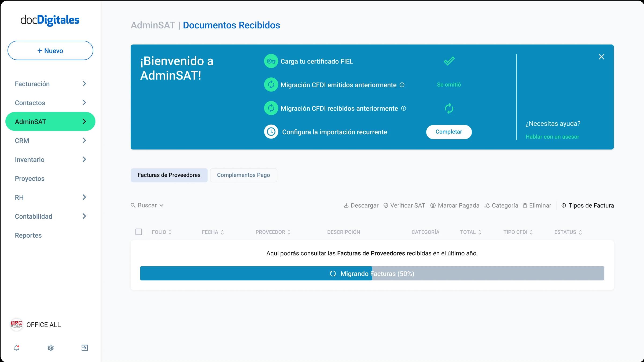The width and height of the screenshot is (644, 362).
Task: Click the Eliminar trash action
Action: coord(537,206)
